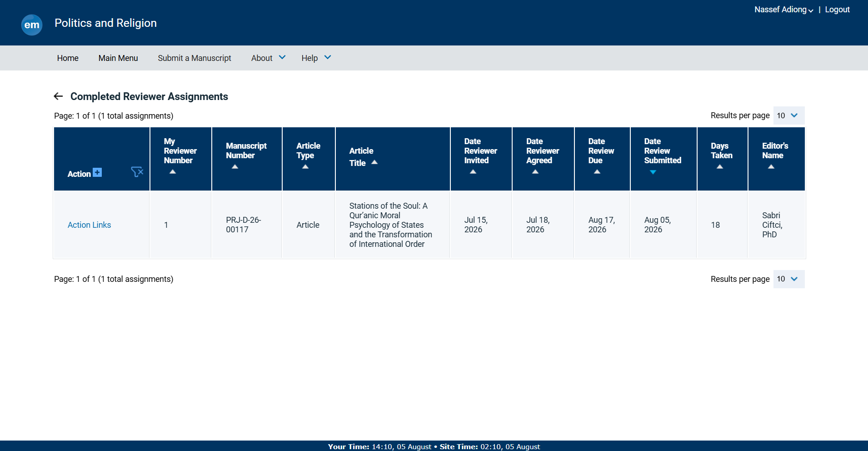Expand the Help menu
The image size is (868, 451).
point(316,58)
